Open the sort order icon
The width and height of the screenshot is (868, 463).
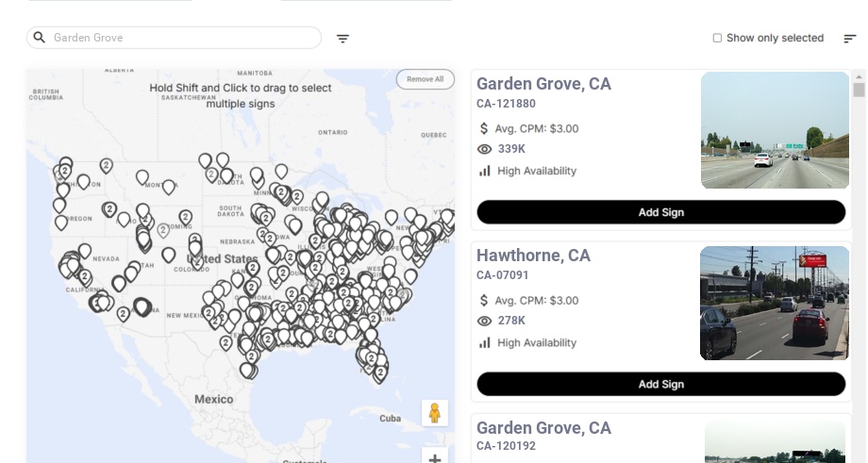(849, 39)
